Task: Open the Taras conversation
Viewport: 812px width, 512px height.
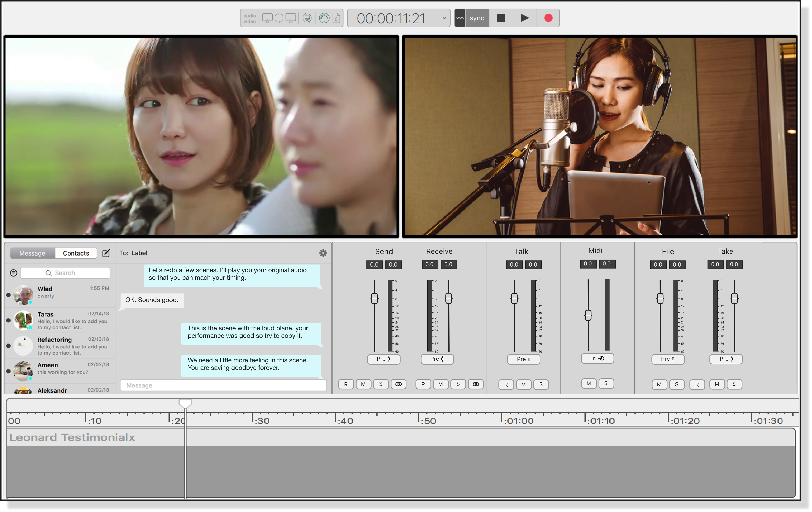Action: tap(60, 320)
